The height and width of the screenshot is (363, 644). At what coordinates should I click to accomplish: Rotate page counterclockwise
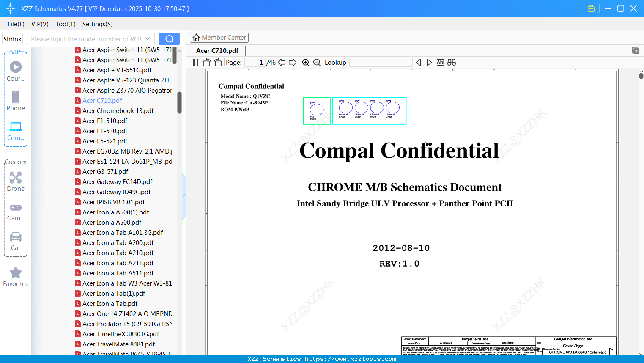click(207, 63)
